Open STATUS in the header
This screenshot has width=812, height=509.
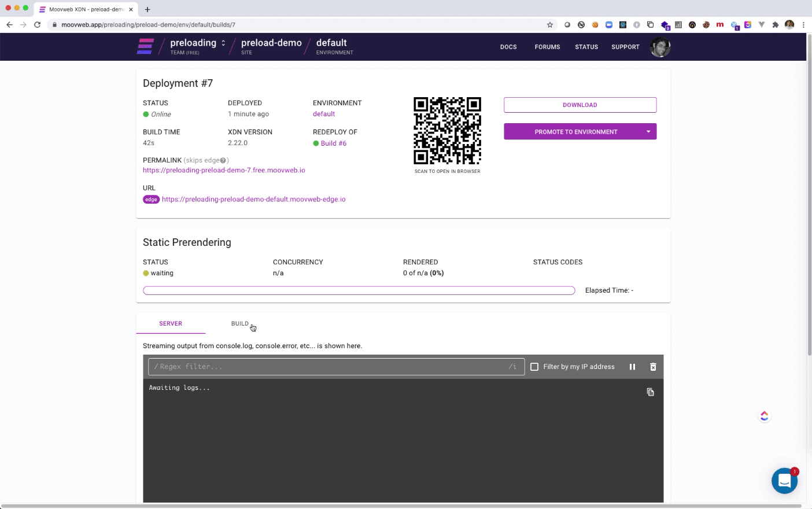point(586,47)
